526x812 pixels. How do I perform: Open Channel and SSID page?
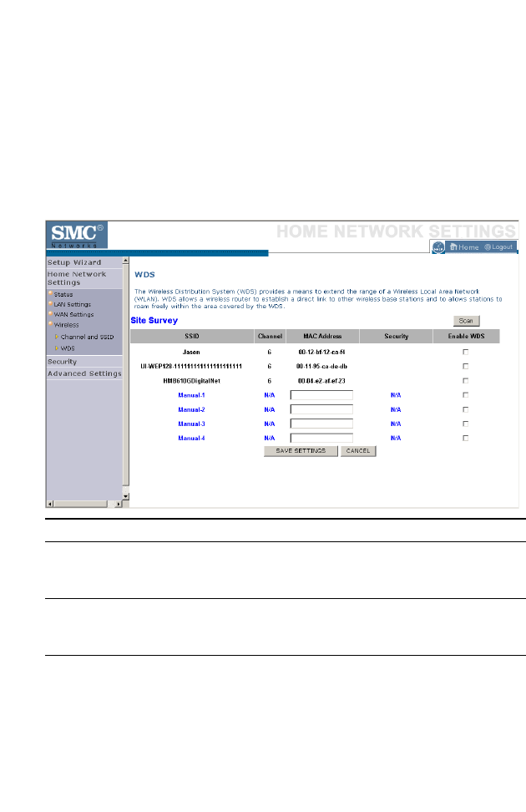pos(87,337)
